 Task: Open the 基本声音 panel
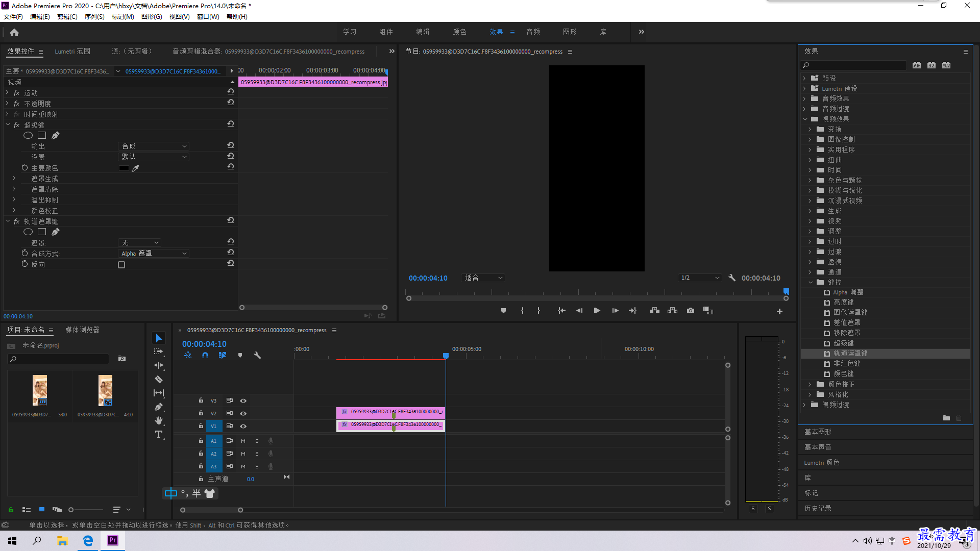tap(818, 447)
